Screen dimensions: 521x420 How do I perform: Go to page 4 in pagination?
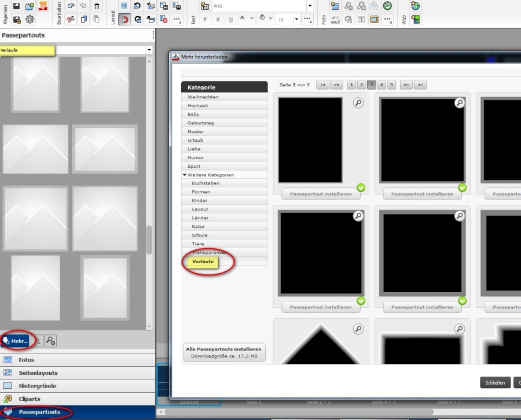point(381,85)
